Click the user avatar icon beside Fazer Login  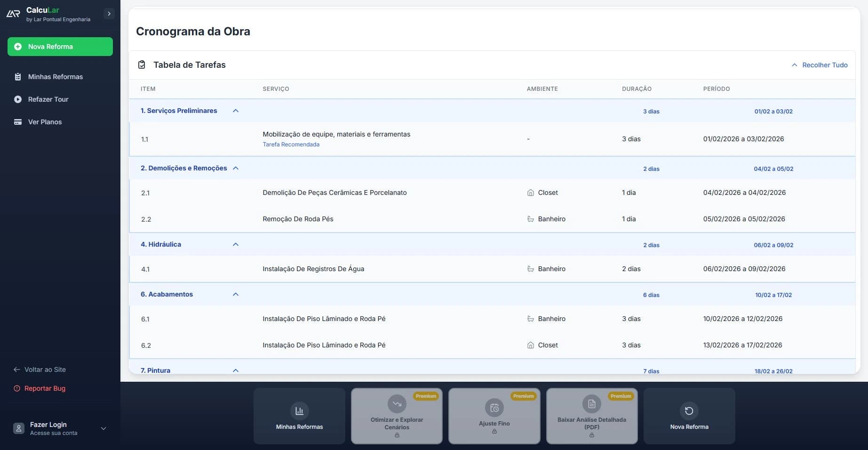[x=19, y=428]
